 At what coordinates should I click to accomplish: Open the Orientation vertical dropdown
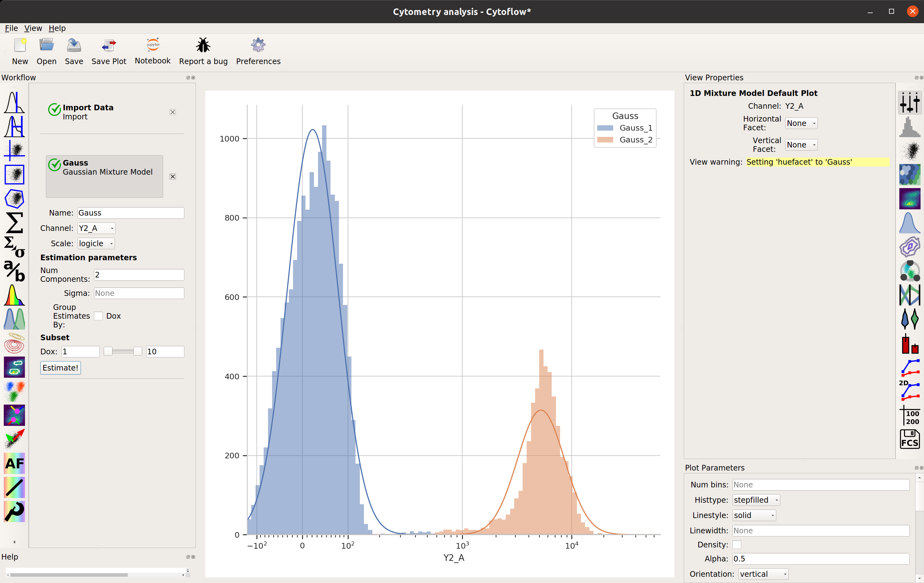point(763,574)
